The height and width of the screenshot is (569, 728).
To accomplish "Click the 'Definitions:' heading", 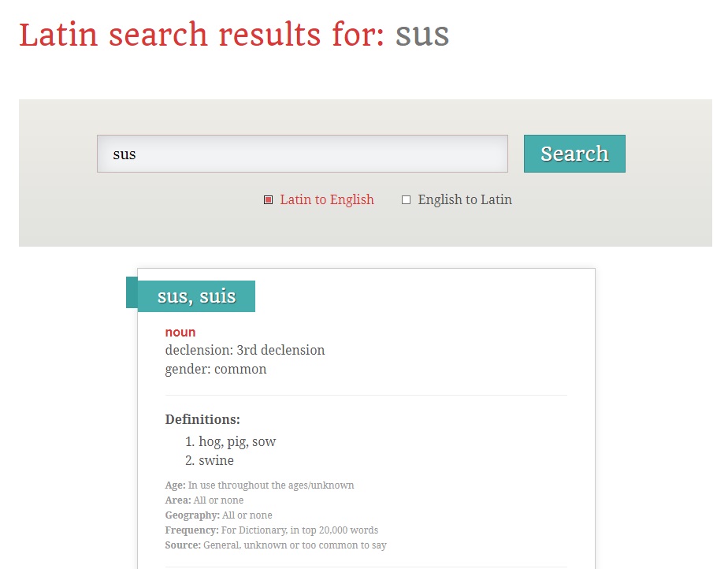I will pos(202,419).
